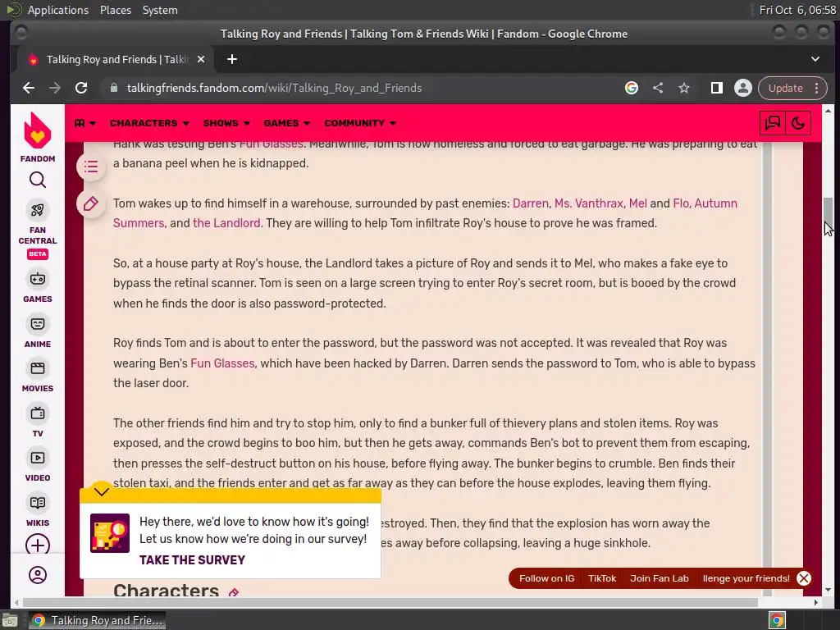Open the Fun Glasses link in Roy paragraph
Viewport: 840px width, 630px height.
coord(222,363)
